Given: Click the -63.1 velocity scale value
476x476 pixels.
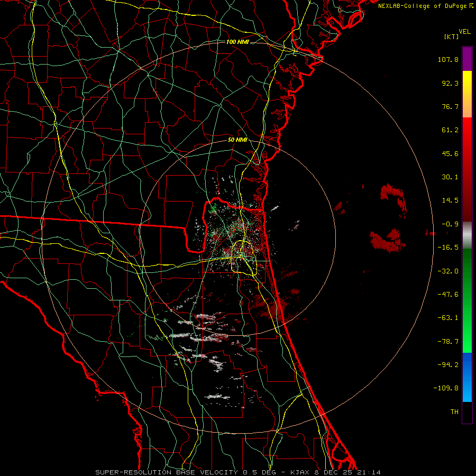Looking at the screenshot, I should 448,318.
